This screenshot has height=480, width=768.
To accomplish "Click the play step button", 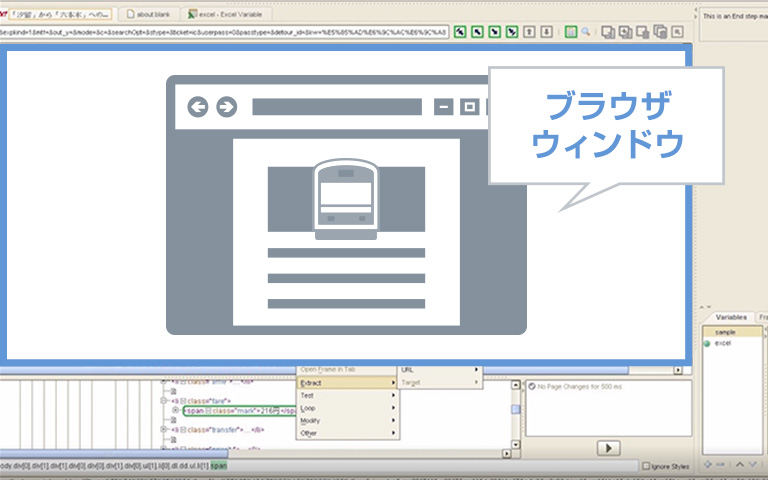I will [x=609, y=448].
